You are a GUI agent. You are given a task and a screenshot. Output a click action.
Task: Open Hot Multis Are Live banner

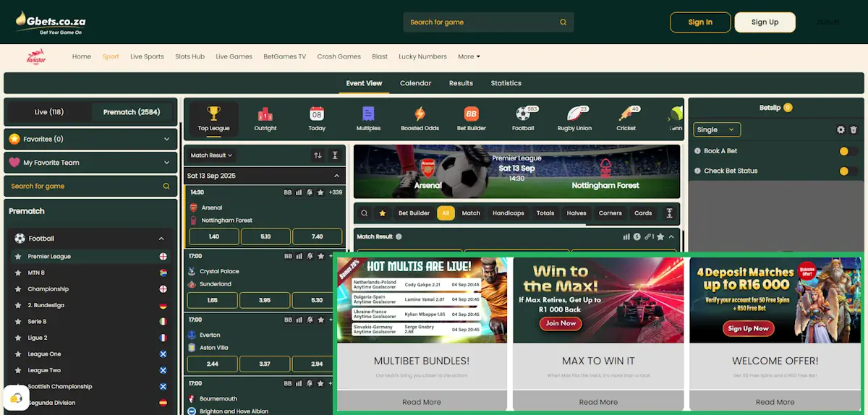[x=422, y=300]
